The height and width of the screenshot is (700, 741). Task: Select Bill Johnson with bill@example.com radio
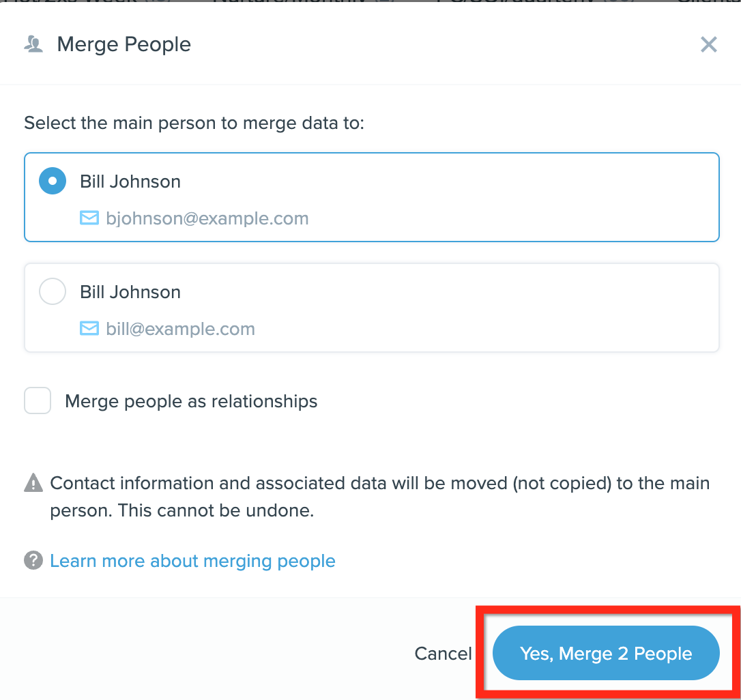click(53, 291)
